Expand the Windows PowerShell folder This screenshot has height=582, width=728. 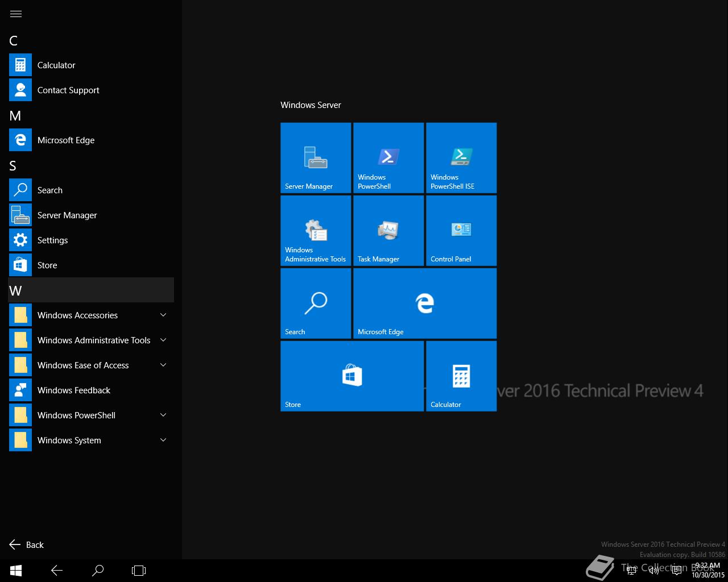[x=91, y=415]
